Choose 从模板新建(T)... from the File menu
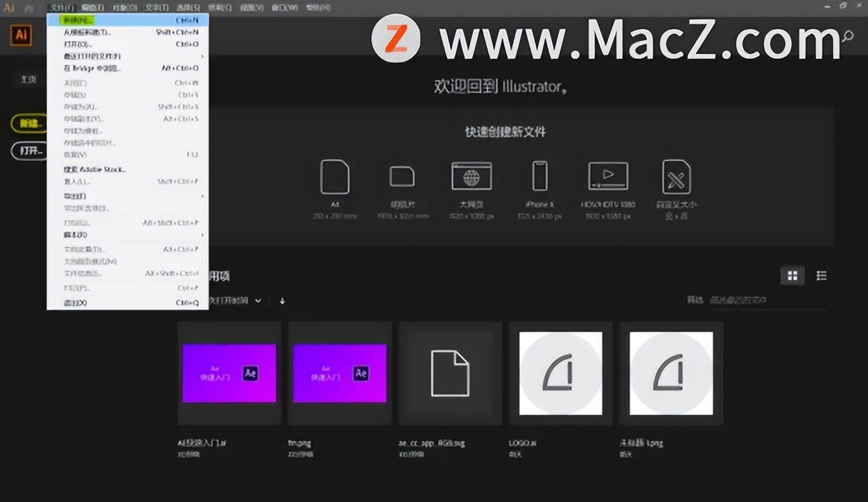This screenshot has height=502, width=868. 128,32
